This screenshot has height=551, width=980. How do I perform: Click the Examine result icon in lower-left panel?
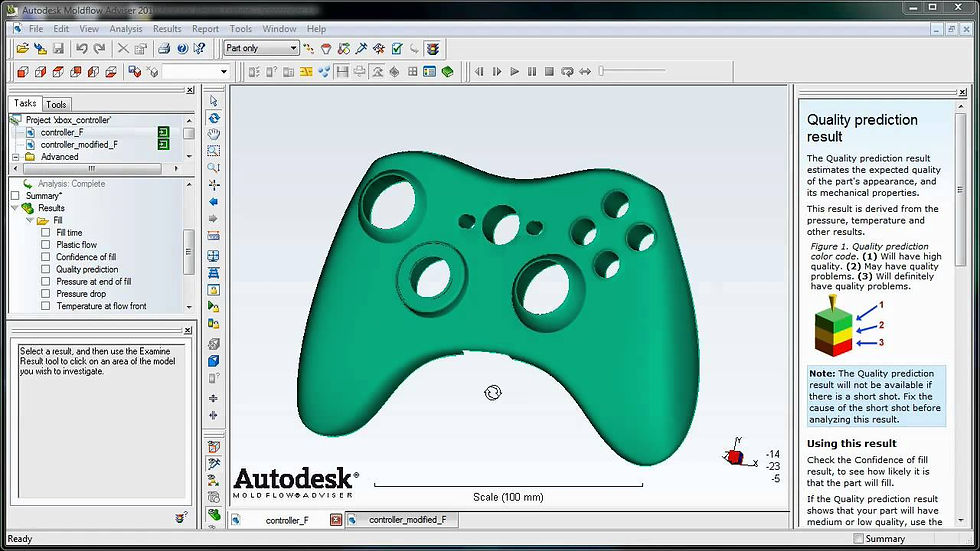pyautogui.click(x=181, y=517)
